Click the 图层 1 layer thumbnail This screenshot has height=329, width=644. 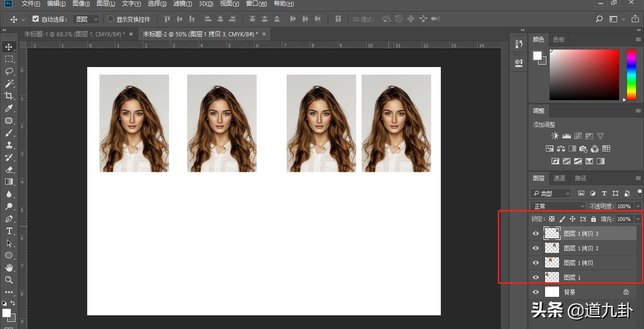click(552, 277)
